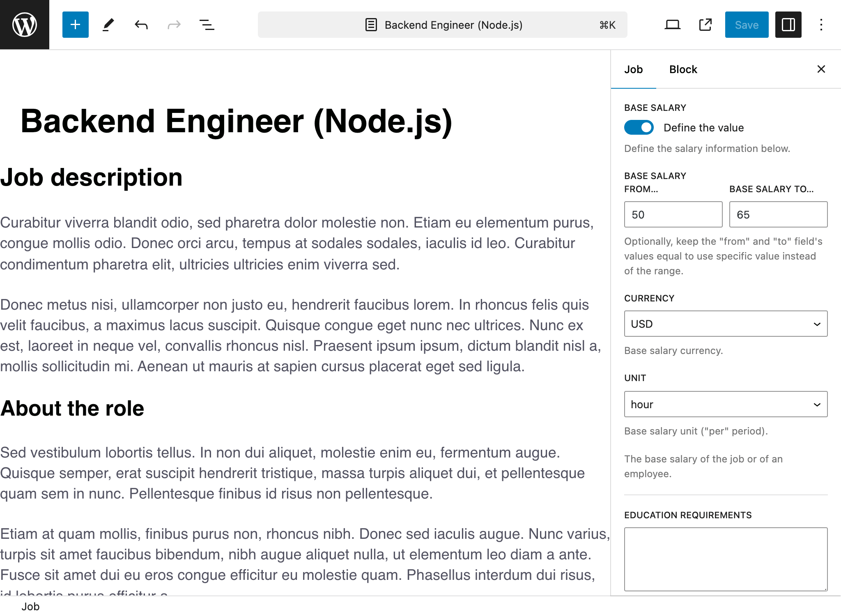
Task: Select the edit (pencil) tool icon
Action: (107, 25)
